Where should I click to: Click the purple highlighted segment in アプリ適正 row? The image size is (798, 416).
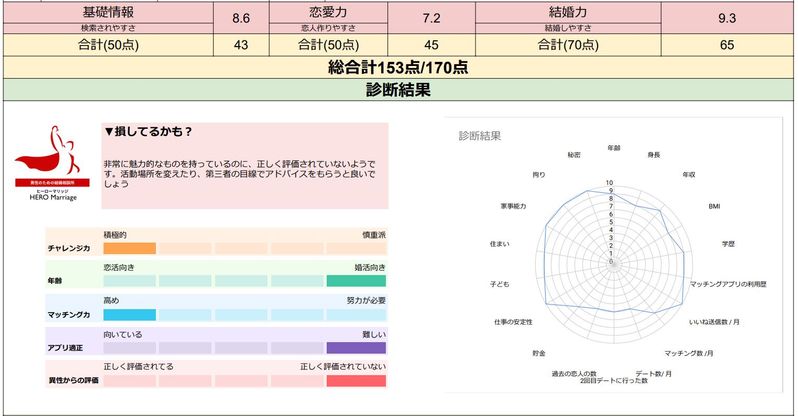coord(355,347)
